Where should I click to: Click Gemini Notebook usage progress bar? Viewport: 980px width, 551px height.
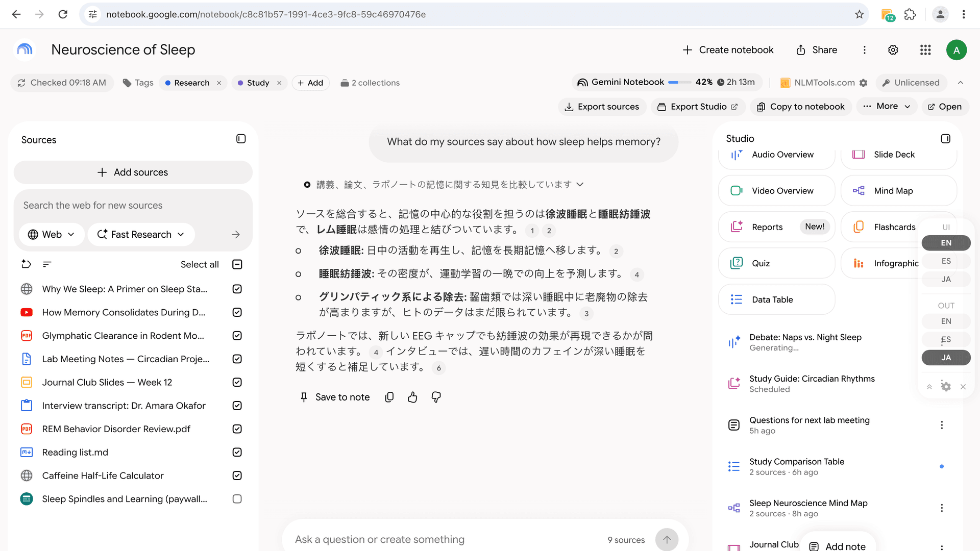[x=679, y=82]
